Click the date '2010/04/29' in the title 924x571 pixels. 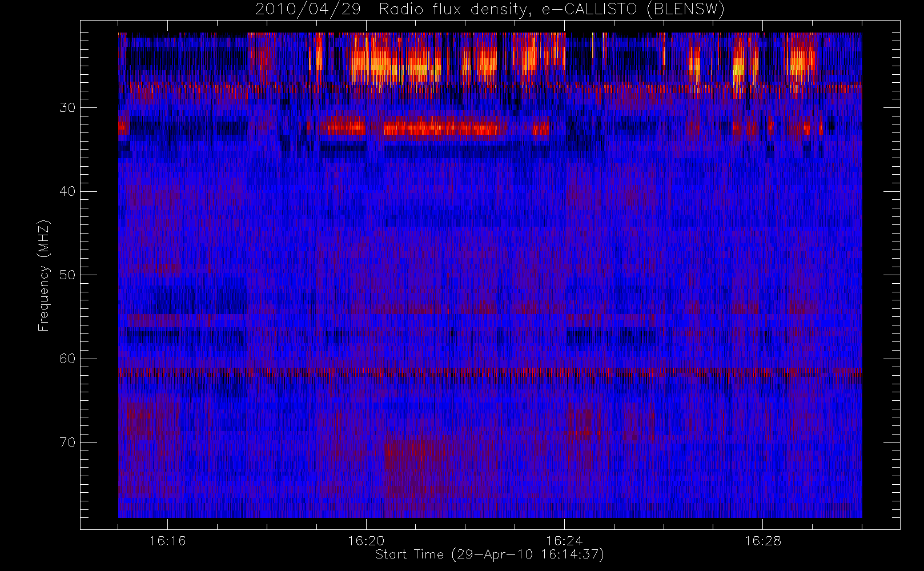coord(308,10)
